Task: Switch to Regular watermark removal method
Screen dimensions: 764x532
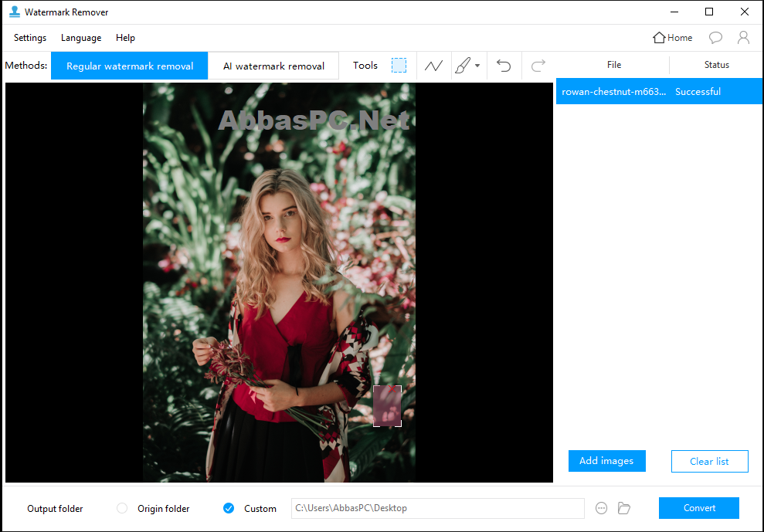Action: (x=130, y=66)
